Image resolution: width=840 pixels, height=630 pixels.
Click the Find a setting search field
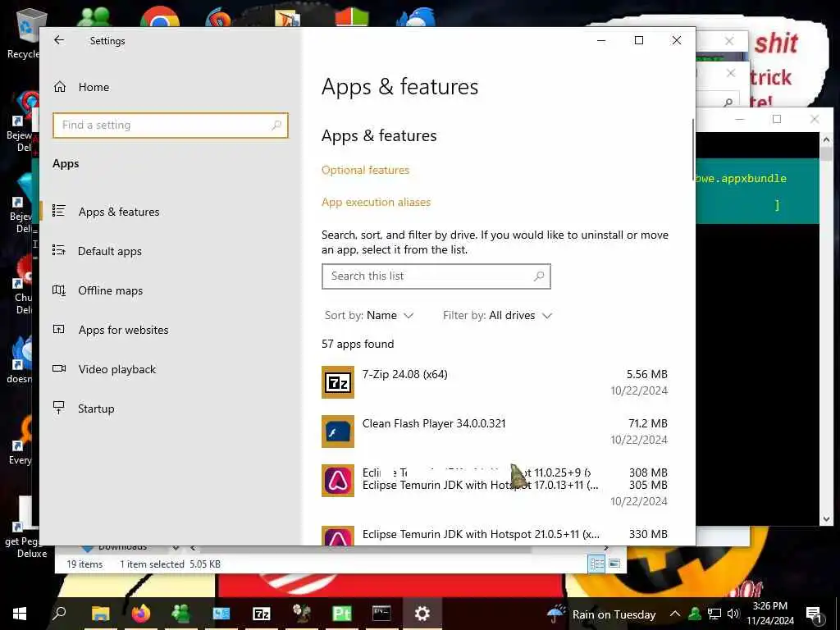(x=171, y=125)
